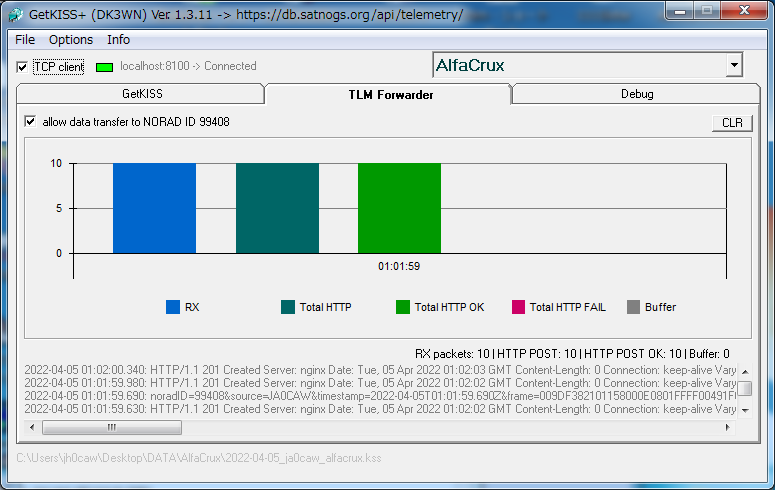This screenshot has width=775, height=490.
Task: Click the RX packets statistics summary line
Action: click(x=572, y=354)
